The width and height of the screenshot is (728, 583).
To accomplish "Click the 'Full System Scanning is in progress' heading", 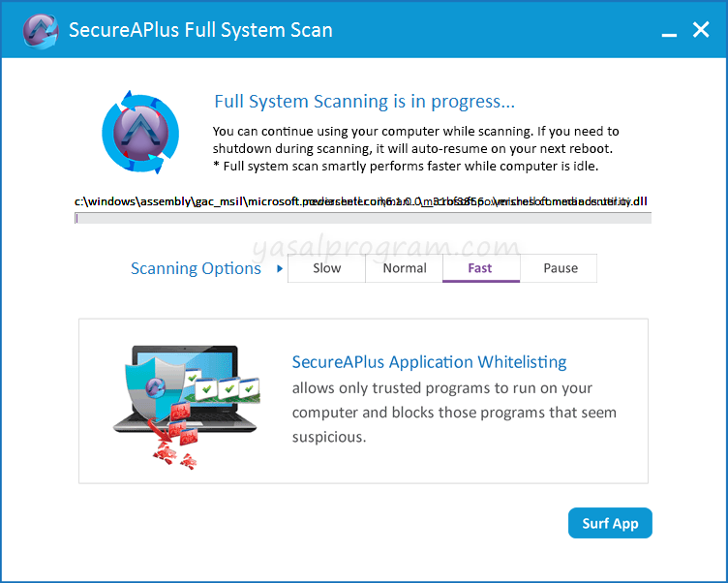I will 364,102.
